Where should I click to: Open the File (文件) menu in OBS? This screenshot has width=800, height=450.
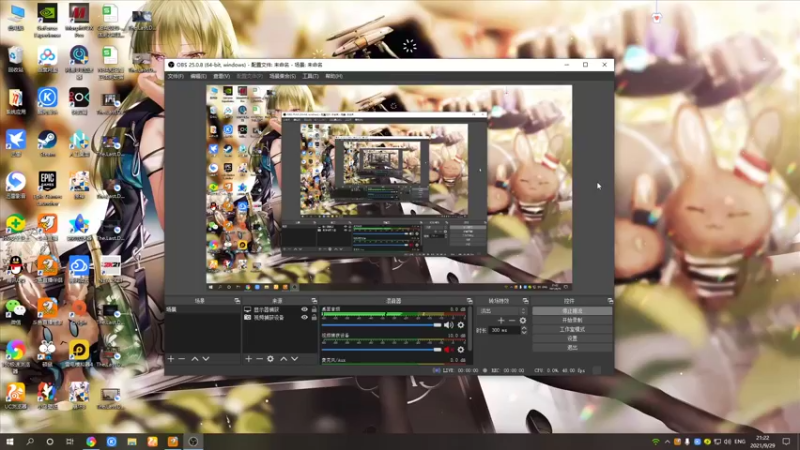[175, 76]
